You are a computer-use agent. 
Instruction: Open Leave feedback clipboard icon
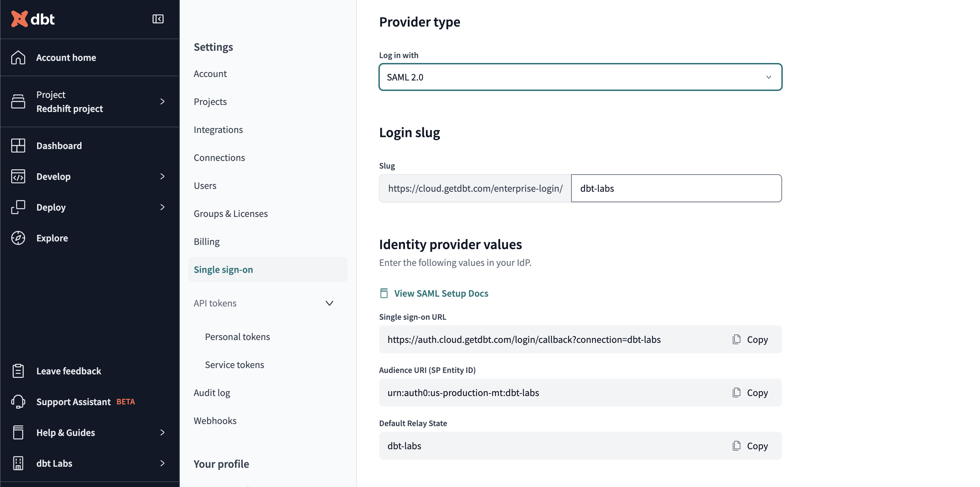(x=18, y=370)
